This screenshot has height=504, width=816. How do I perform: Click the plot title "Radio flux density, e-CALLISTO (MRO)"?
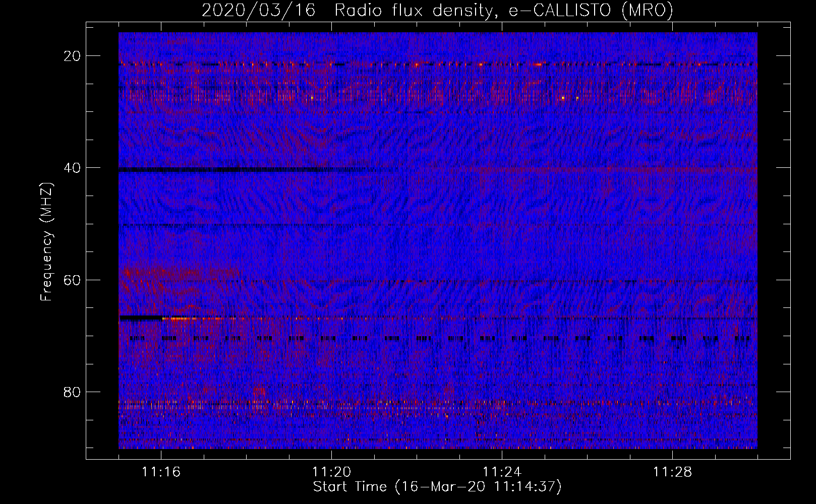pyautogui.click(x=504, y=10)
